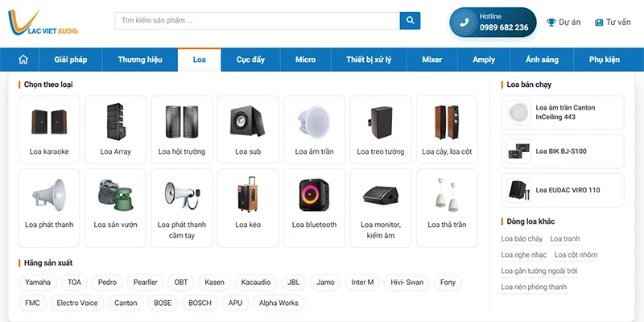Choose the Loa bluetooth speaker category
Image resolution: width=644 pixels, height=322 pixels.
pos(314,208)
